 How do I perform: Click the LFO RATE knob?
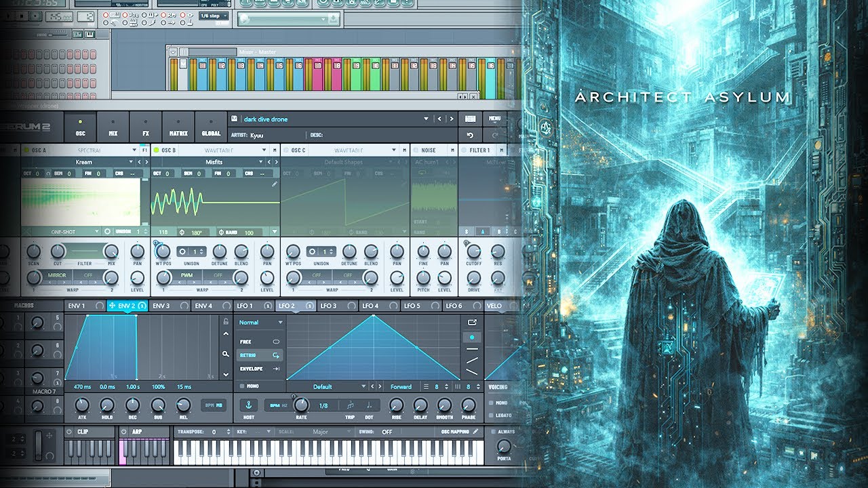click(x=301, y=405)
